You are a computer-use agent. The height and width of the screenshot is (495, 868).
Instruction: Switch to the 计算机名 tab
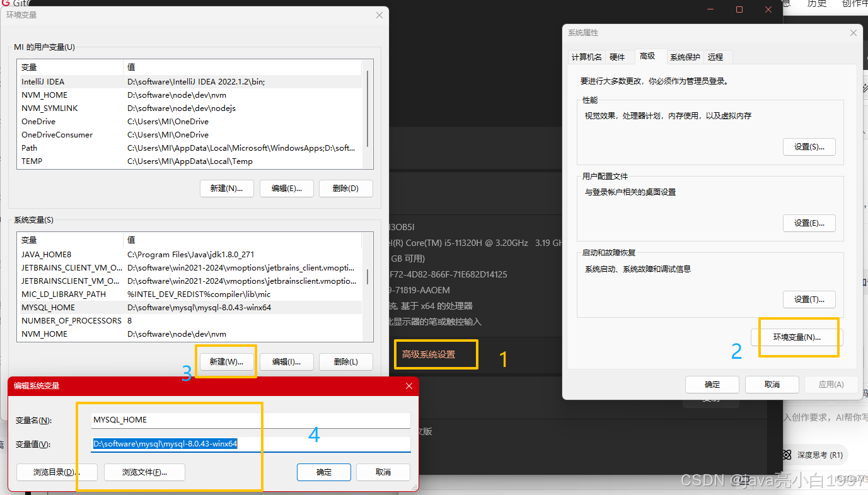coord(586,57)
